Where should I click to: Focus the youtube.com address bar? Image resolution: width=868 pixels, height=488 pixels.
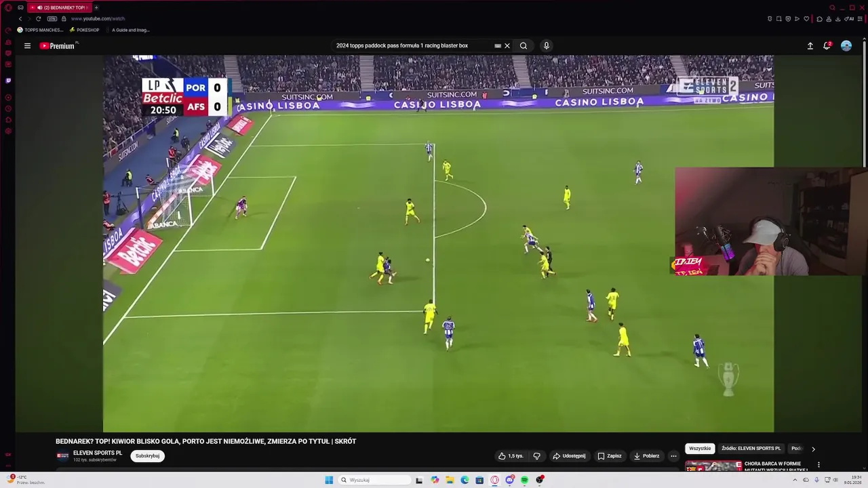[98, 19]
